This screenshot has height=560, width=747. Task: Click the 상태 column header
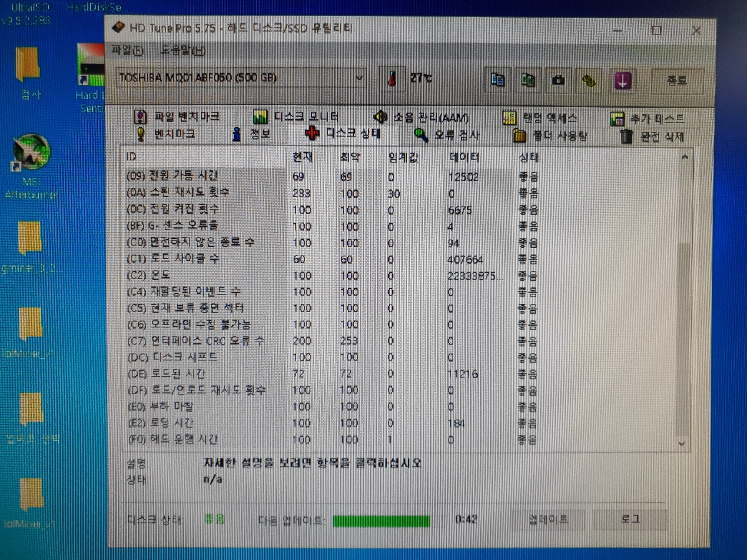(541, 158)
